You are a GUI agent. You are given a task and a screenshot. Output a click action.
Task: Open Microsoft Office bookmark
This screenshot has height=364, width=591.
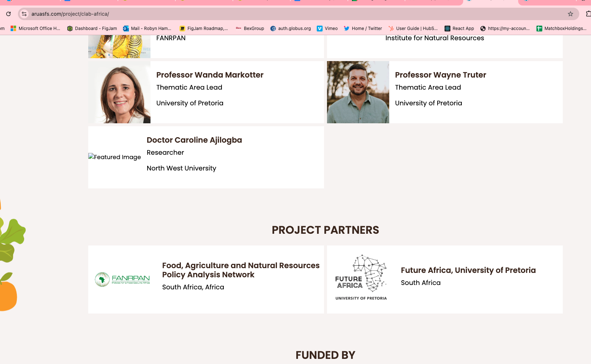(36, 29)
